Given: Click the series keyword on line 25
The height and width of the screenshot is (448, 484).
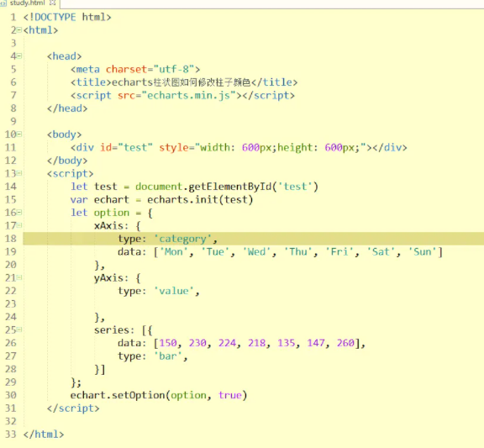Looking at the screenshot, I should 112,329.
